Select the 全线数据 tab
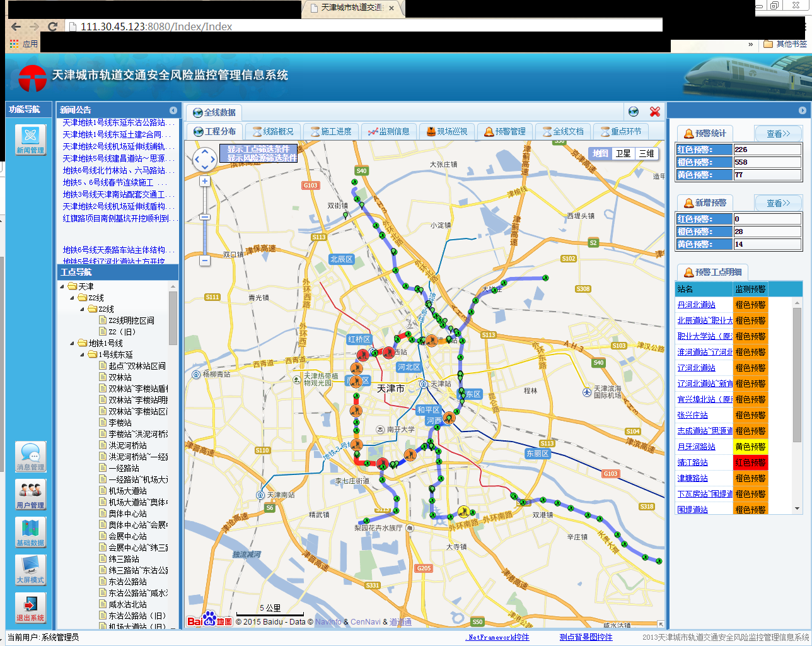Viewport: 812px width, 646px height. 214,112
